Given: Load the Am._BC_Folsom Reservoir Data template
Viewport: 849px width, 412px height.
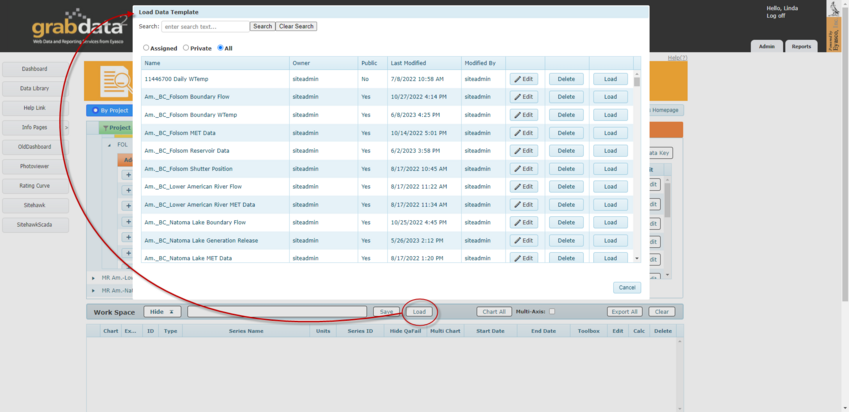Looking at the screenshot, I should click(x=610, y=151).
